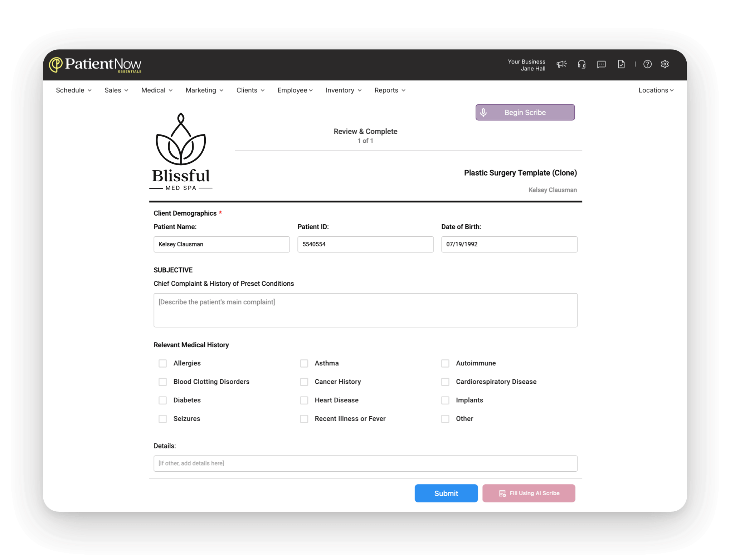730x560 pixels.
Task: Click the Plastic Surgery Template (Clone) title
Action: (520, 173)
